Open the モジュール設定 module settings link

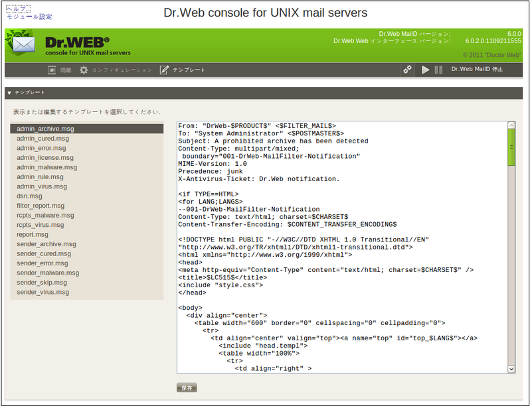click(29, 17)
